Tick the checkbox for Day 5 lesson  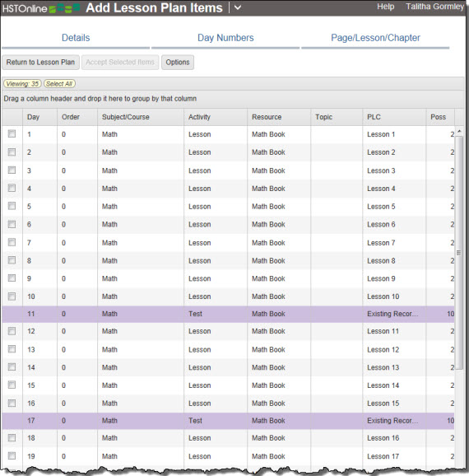click(x=12, y=206)
